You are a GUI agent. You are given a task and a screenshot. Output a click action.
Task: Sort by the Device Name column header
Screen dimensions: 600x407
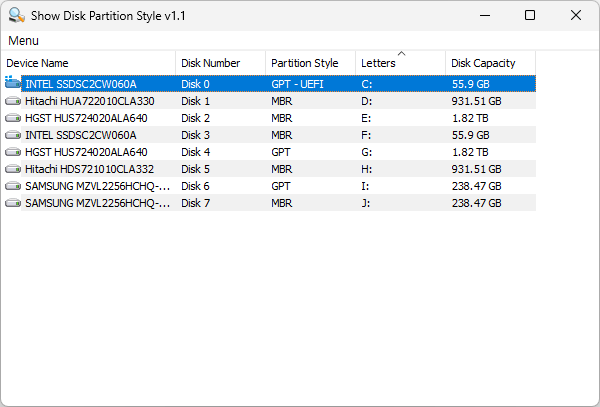tap(88, 63)
